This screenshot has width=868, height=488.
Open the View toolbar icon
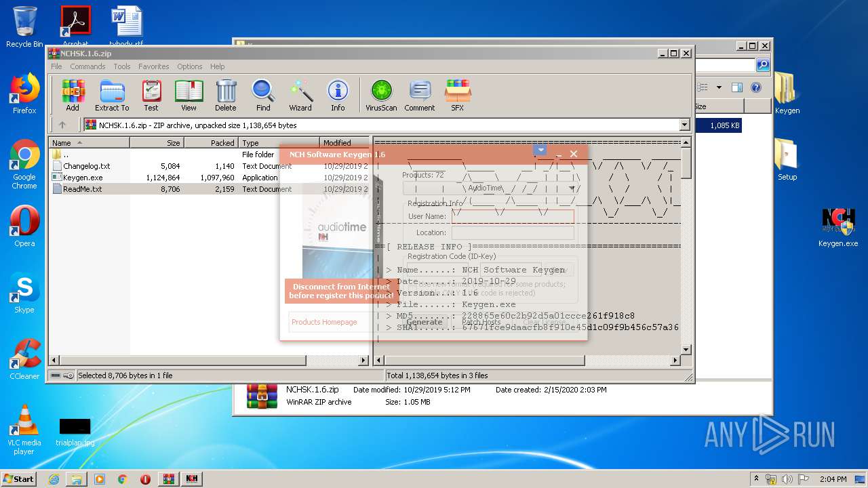(x=189, y=96)
